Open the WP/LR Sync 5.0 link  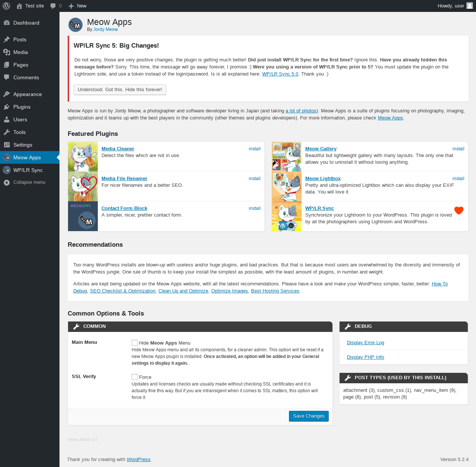point(280,74)
